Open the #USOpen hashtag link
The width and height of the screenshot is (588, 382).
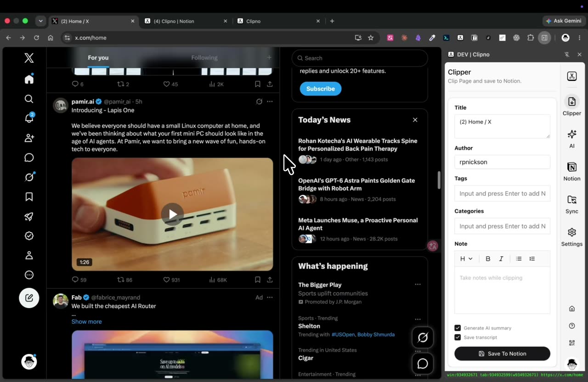[x=343, y=334]
